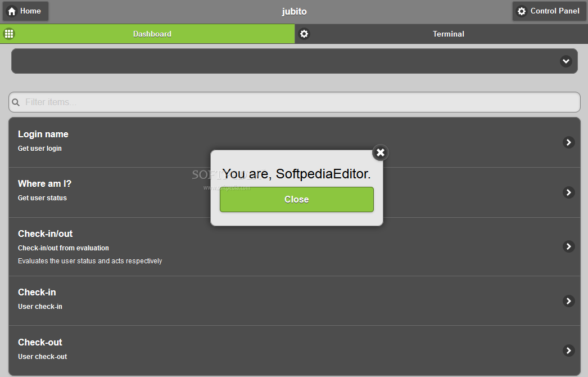Click the Terminal gear icon
Viewport: 588px width, 377px height.
click(x=304, y=34)
